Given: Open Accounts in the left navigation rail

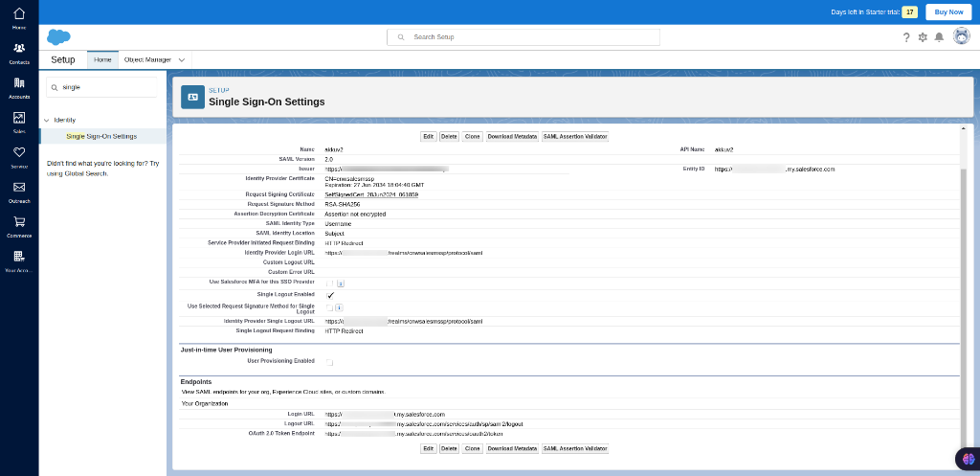Looking at the screenshot, I should point(19,87).
